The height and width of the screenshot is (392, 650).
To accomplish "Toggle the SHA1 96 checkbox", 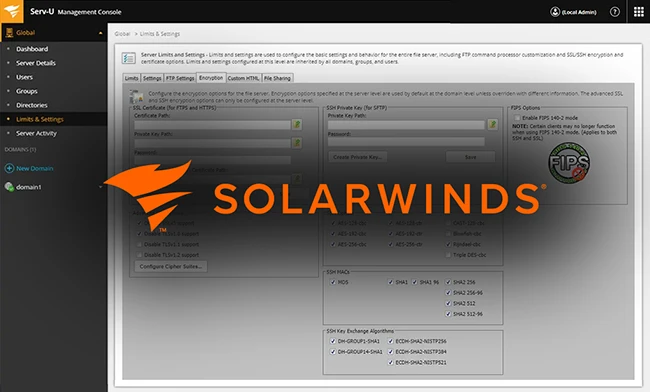I will (415, 282).
